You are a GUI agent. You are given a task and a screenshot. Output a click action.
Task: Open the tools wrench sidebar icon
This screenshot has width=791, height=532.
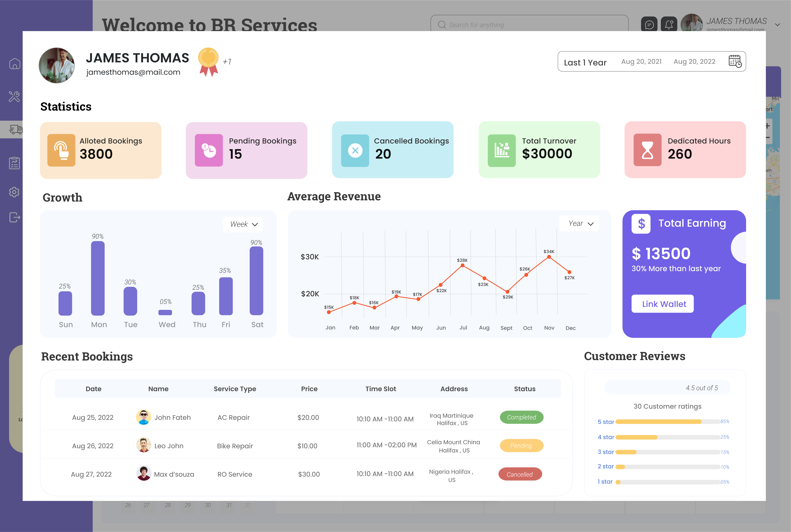[14, 97]
